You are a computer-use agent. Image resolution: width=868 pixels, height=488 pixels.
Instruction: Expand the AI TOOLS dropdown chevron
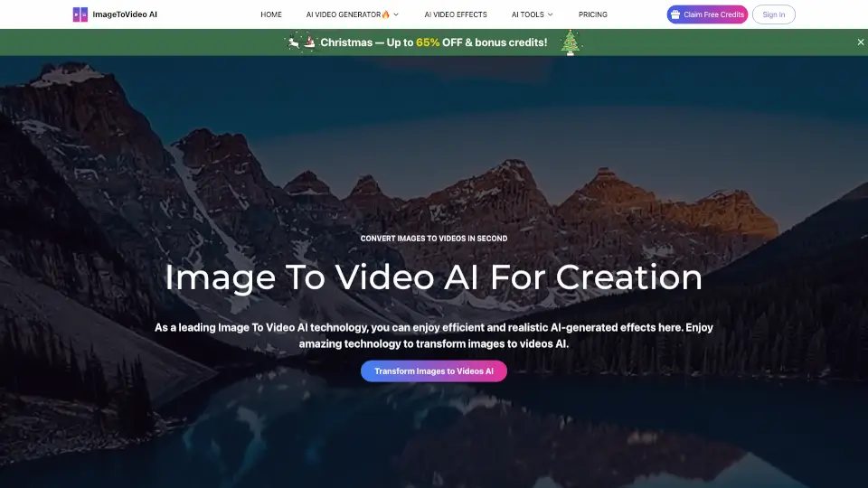tap(551, 14)
